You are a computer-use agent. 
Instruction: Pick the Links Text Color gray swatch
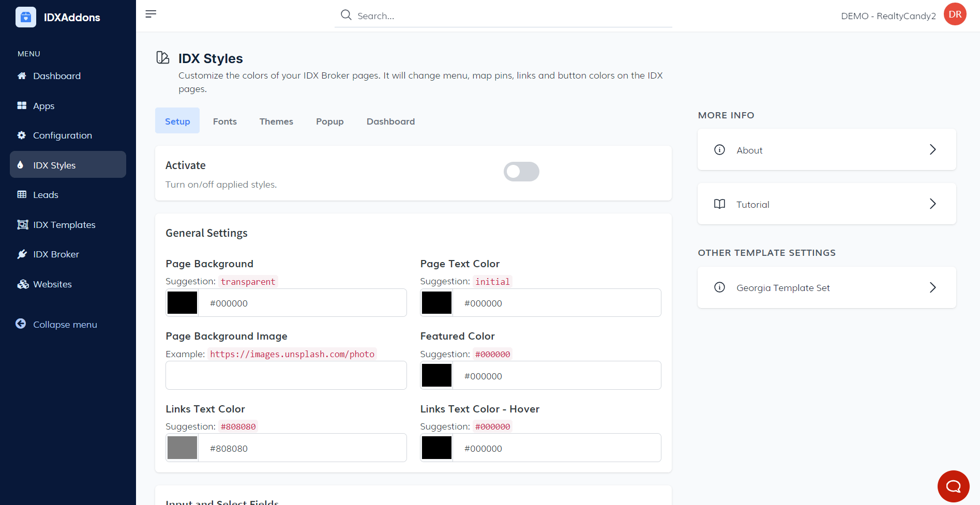pyautogui.click(x=182, y=448)
